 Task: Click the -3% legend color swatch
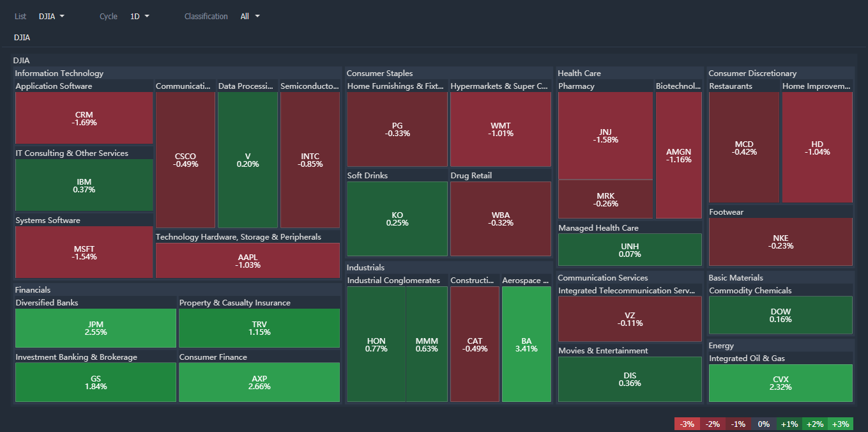tap(687, 424)
